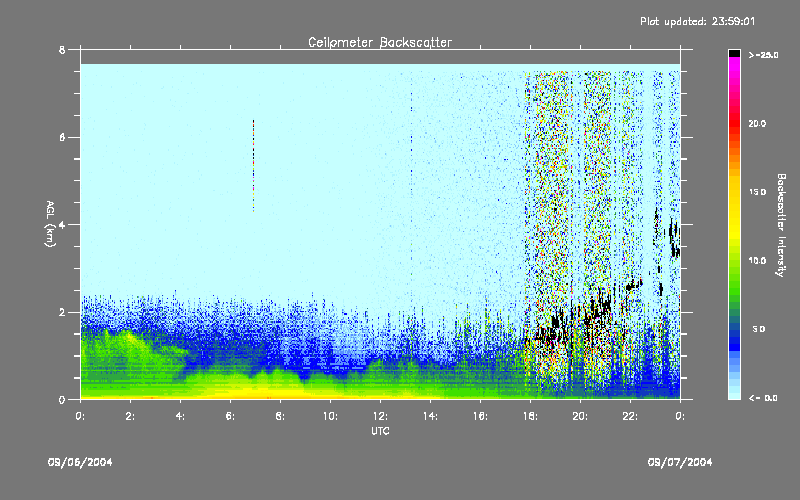Click the "6:" UTC hour tick label

tap(230, 416)
